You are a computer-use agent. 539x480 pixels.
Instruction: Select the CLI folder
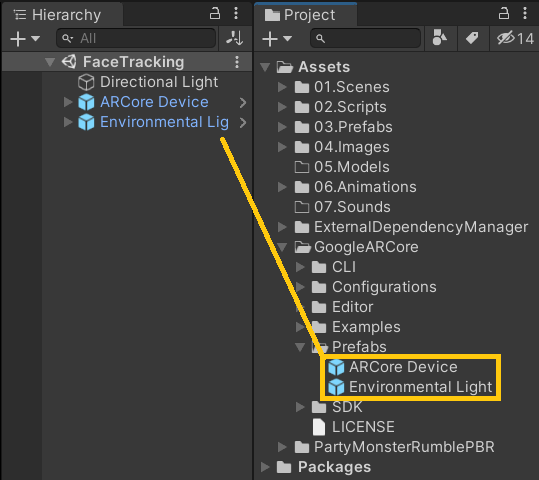pos(344,267)
